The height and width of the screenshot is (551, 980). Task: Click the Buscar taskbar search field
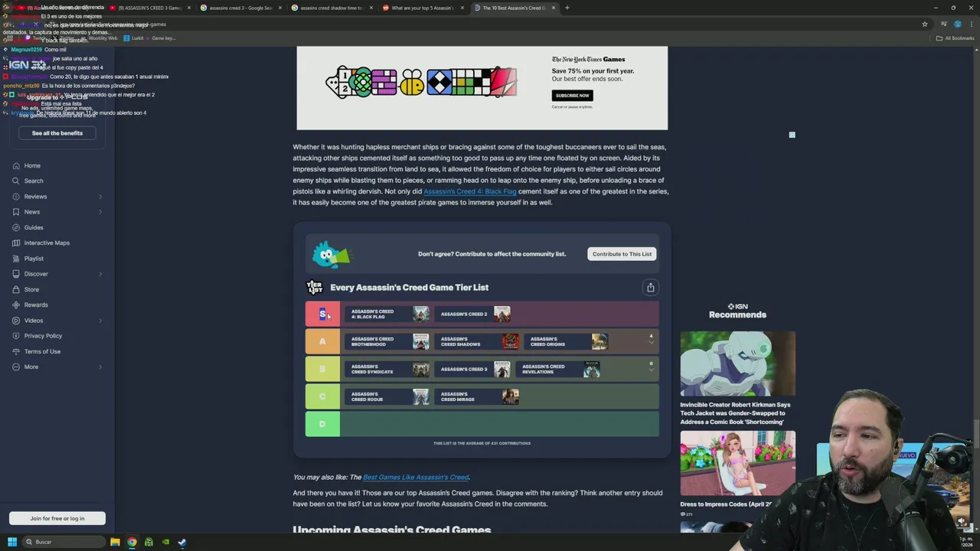[x=64, y=542]
